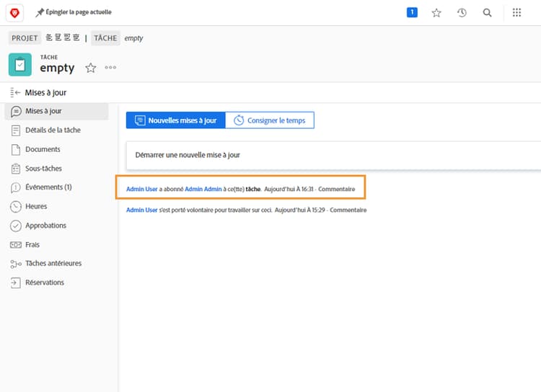Switch to Consigner le temps tab
The width and height of the screenshot is (541, 392).
(x=270, y=120)
